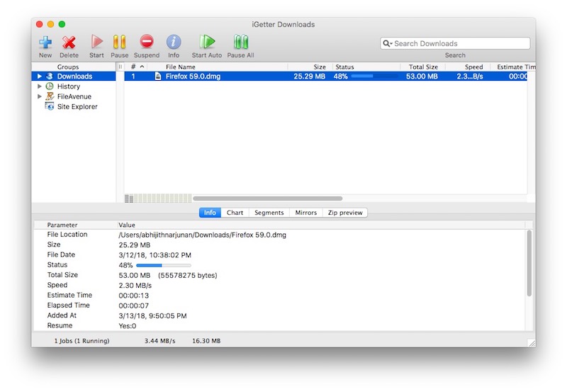This screenshot has width=567, height=392.
Task: Click the File Location path value
Action: [203, 235]
